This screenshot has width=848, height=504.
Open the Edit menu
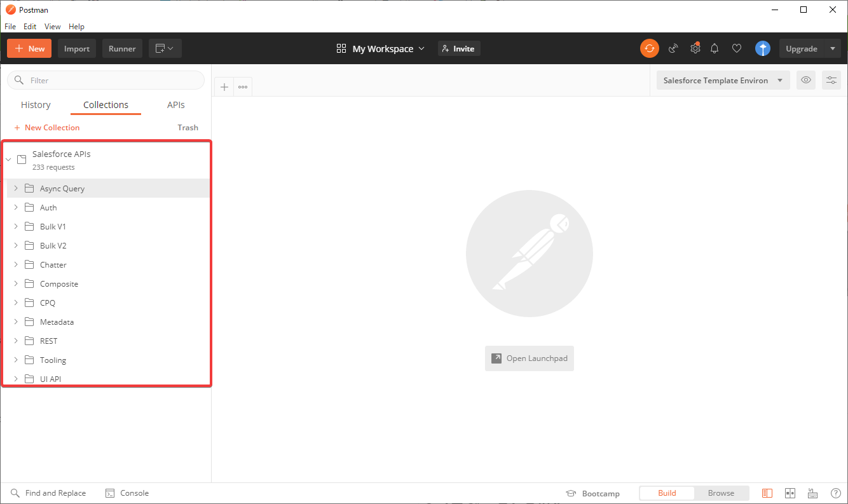tap(30, 27)
